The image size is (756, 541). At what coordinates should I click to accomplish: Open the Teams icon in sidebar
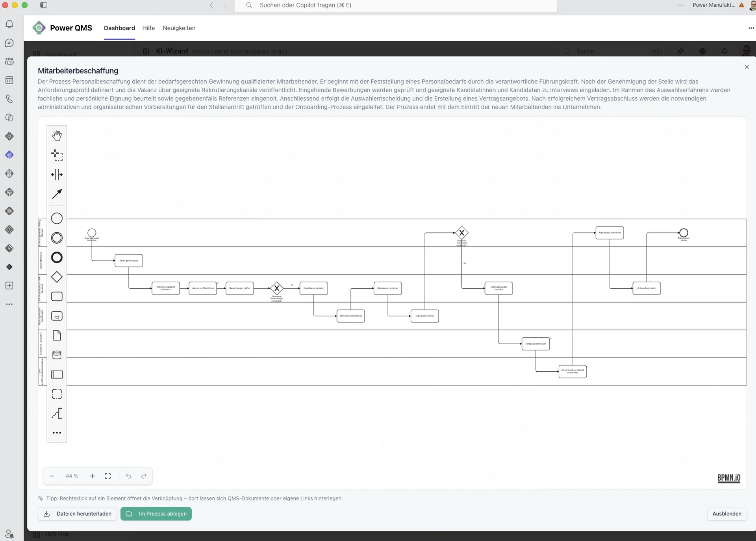(x=9, y=61)
